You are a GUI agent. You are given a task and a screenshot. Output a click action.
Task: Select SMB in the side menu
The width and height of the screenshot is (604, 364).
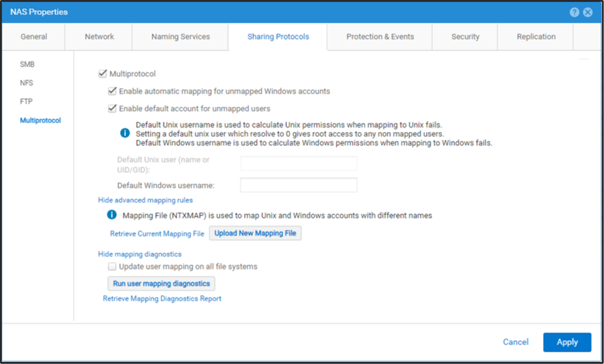click(x=27, y=64)
